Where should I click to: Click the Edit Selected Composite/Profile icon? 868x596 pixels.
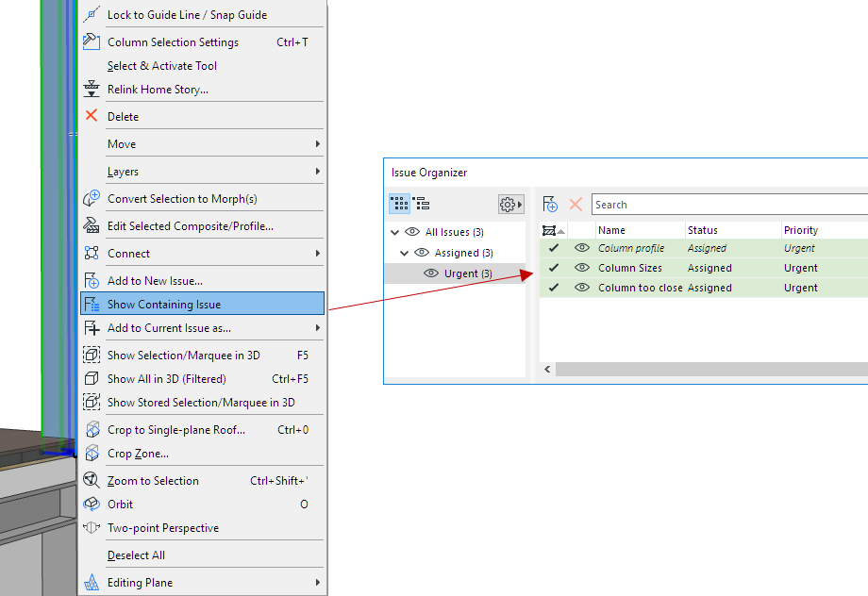coord(92,225)
